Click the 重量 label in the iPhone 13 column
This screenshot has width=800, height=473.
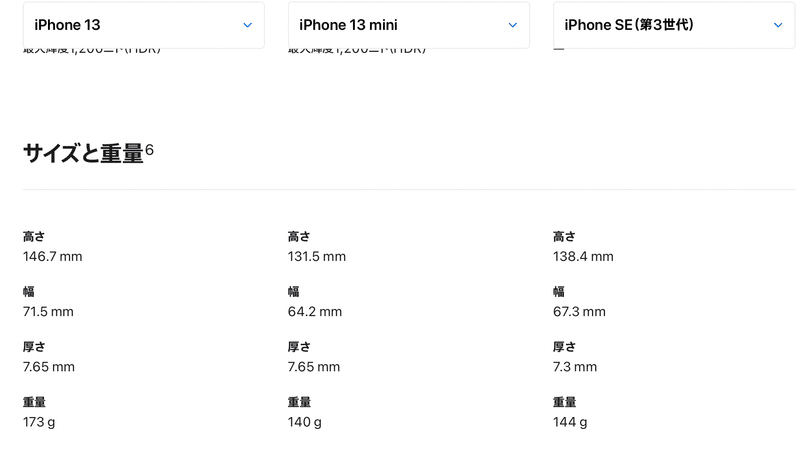coord(34,402)
